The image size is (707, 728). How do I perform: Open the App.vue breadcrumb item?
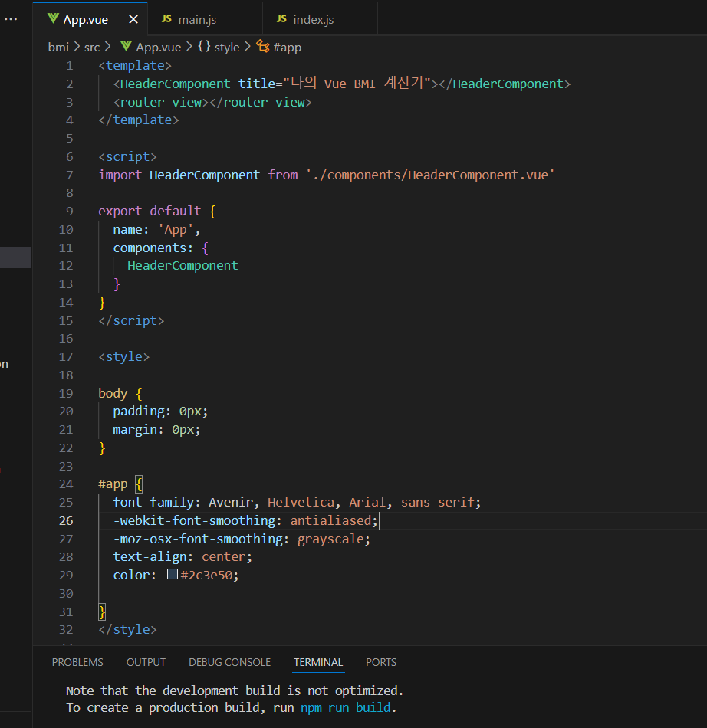[x=159, y=47]
